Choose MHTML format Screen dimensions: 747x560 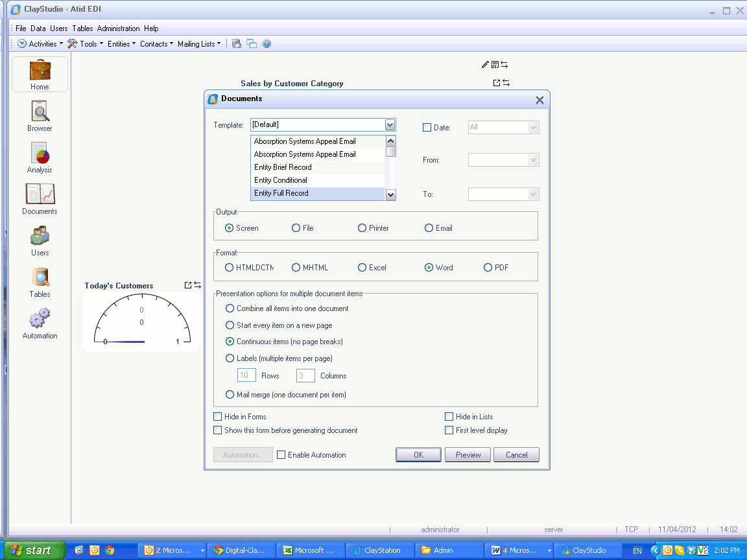pos(296,268)
